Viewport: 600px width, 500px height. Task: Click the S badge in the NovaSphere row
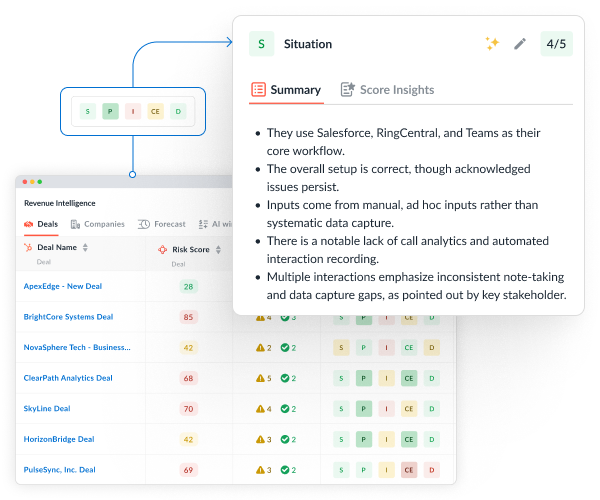[x=341, y=348]
